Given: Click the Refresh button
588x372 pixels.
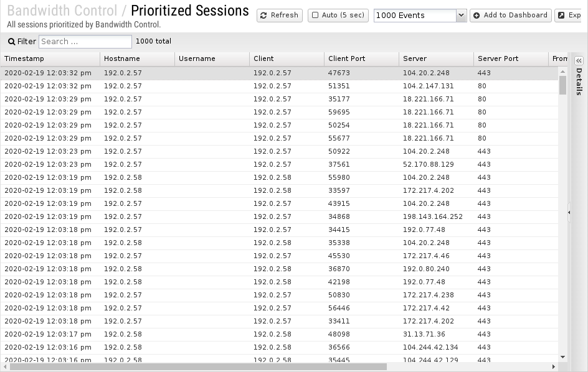Looking at the screenshot, I should 280,16.
